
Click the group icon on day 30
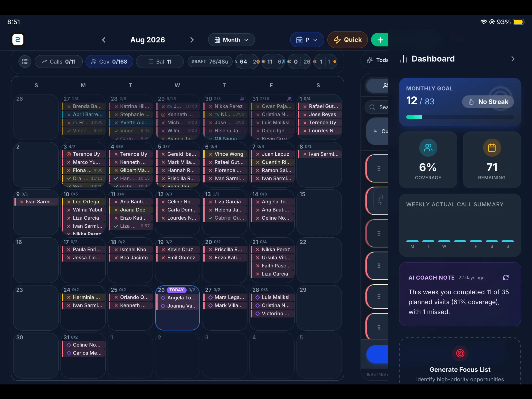click(242, 99)
